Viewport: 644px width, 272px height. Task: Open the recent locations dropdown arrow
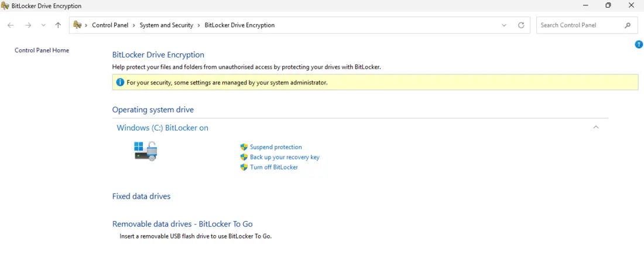coord(43,25)
